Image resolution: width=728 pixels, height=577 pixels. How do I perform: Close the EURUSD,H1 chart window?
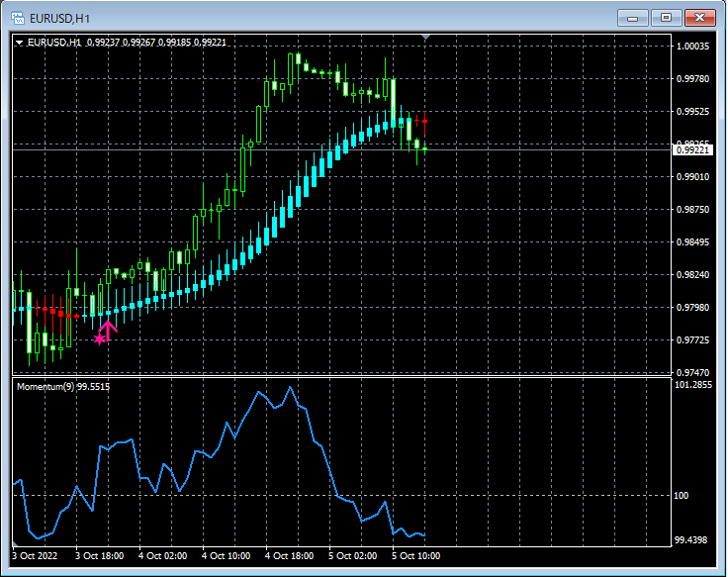[699, 18]
